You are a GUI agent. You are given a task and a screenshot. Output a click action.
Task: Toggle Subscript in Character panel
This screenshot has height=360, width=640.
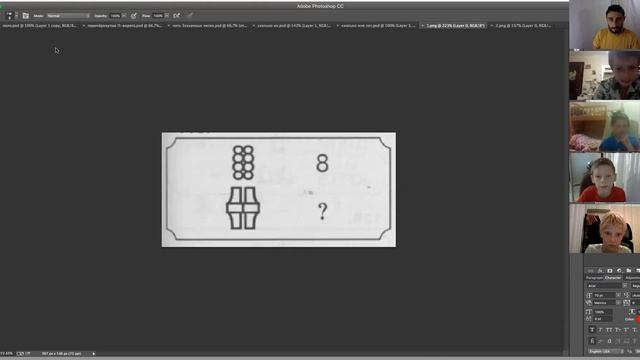point(635,330)
